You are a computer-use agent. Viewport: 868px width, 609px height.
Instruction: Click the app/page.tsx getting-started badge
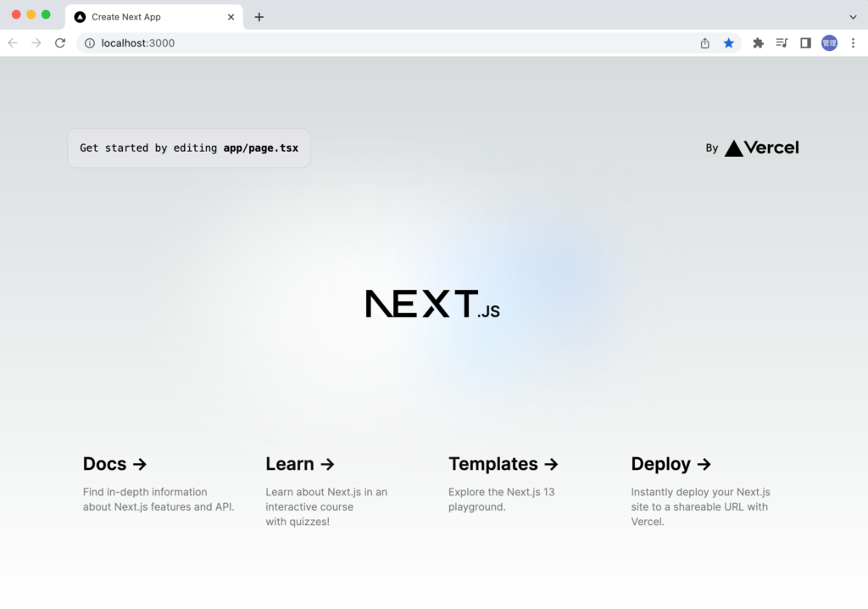(x=188, y=148)
